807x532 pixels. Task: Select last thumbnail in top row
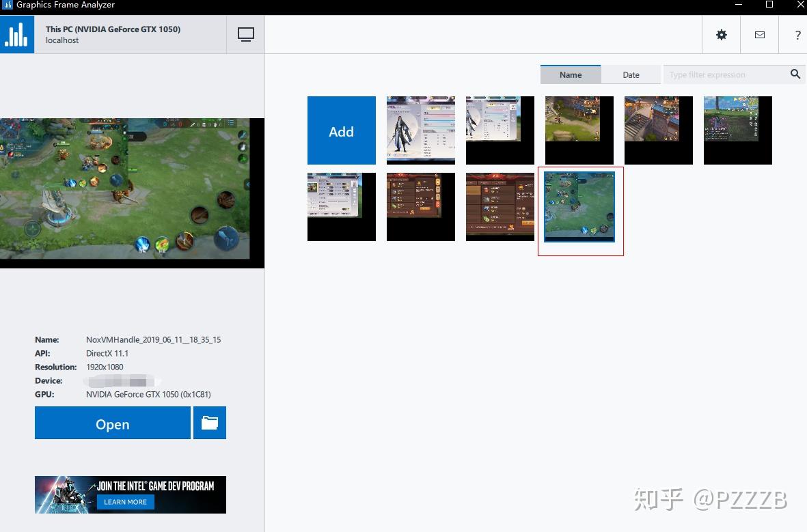tap(737, 130)
